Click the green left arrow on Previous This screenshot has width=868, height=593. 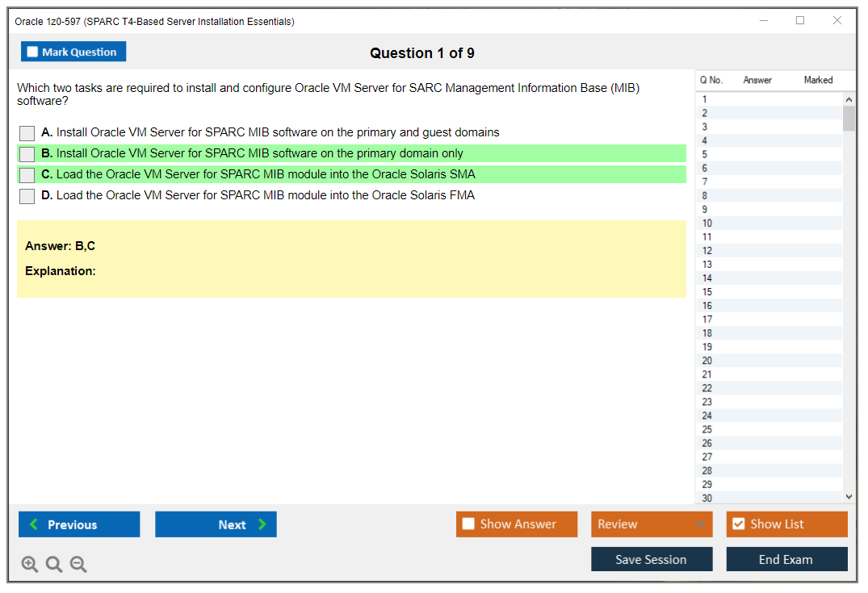tap(34, 524)
